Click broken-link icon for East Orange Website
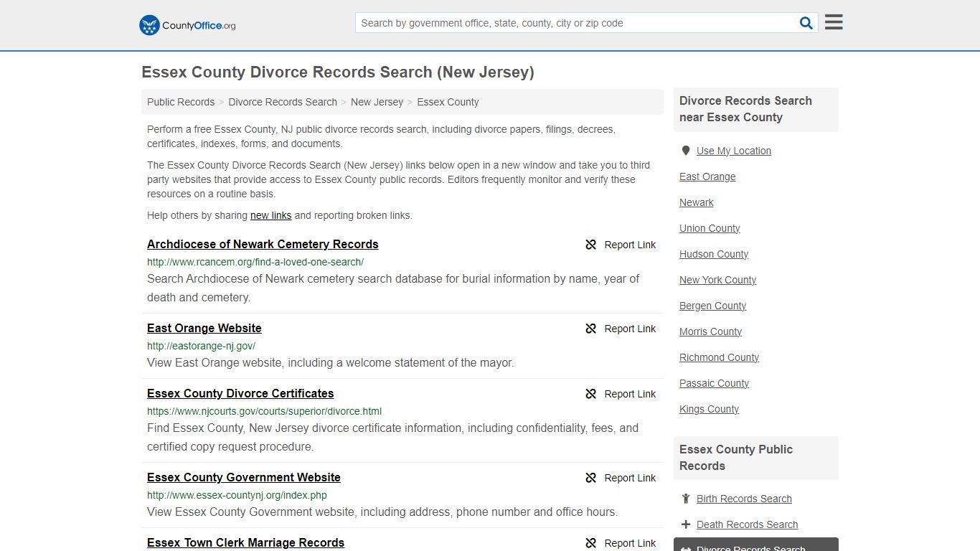Viewport: 980px width, 551px height. [591, 329]
